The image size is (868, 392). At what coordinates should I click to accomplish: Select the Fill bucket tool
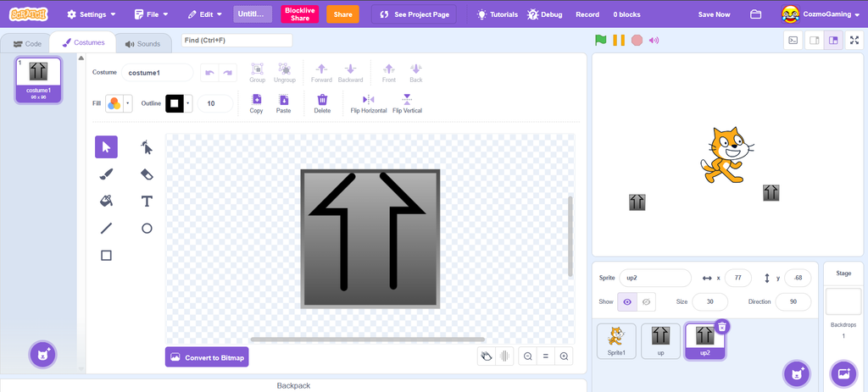pyautogui.click(x=106, y=201)
